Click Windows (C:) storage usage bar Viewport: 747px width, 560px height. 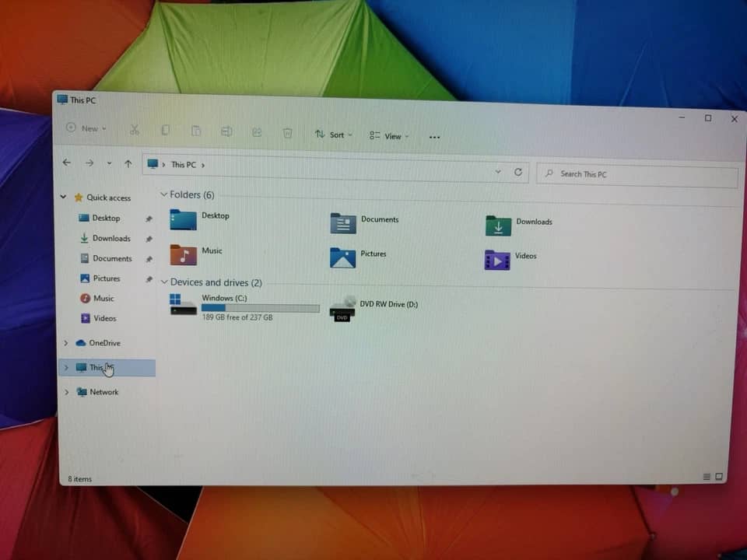[x=261, y=308]
